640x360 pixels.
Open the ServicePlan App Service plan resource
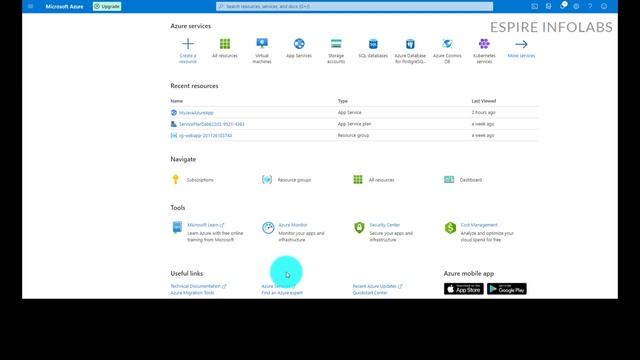211,124
